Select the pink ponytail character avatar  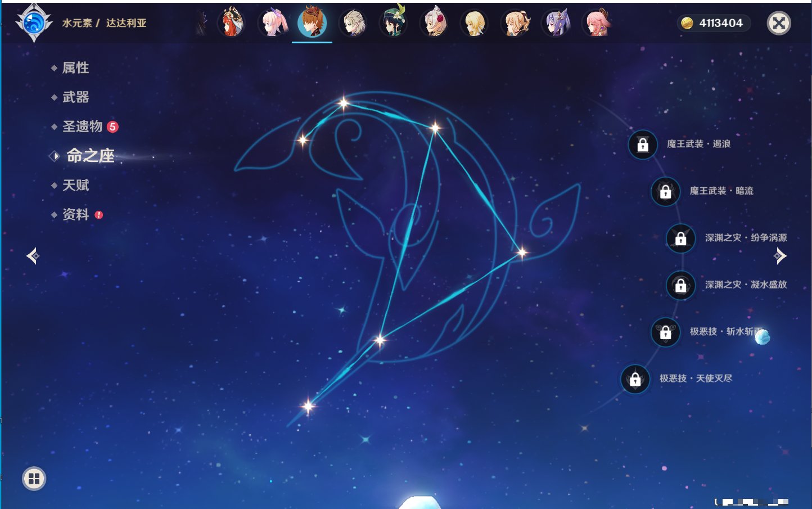pos(272,22)
